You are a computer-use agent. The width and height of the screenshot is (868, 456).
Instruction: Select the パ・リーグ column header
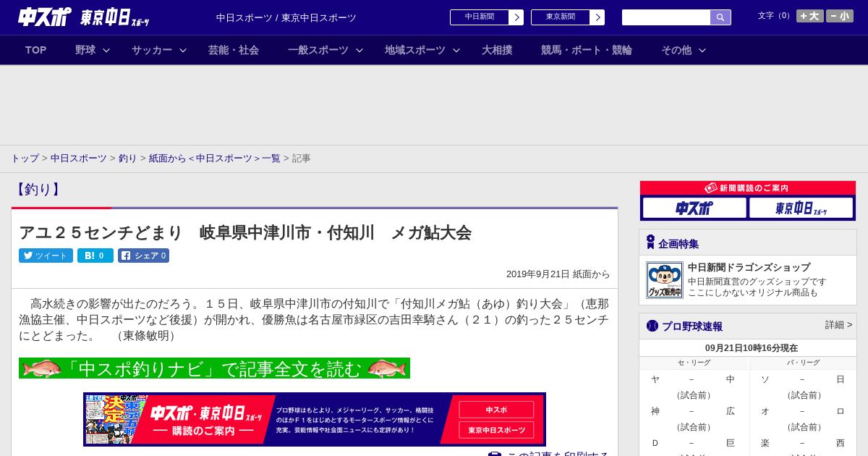coord(804,363)
